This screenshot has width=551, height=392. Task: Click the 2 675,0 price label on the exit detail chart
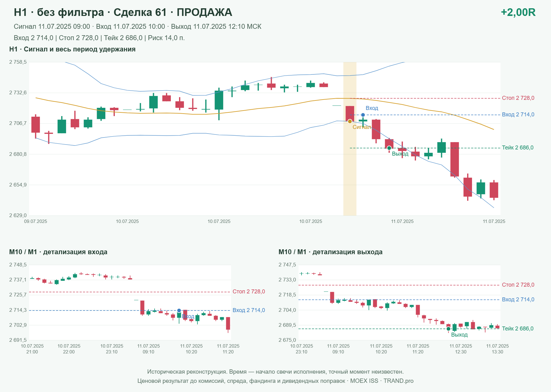[x=287, y=340]
